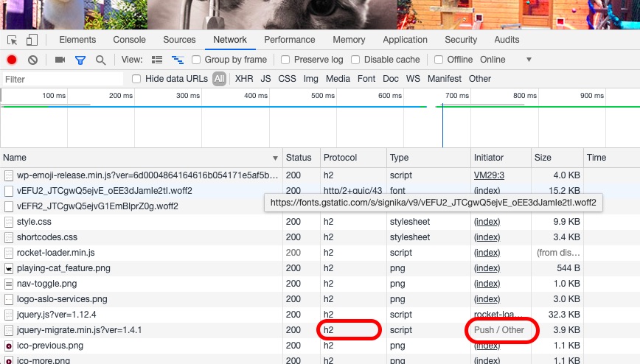Image resolution: width=640 pixels, height=364 pixels.
Task: Click in the Filter text field
Action: 63,79
